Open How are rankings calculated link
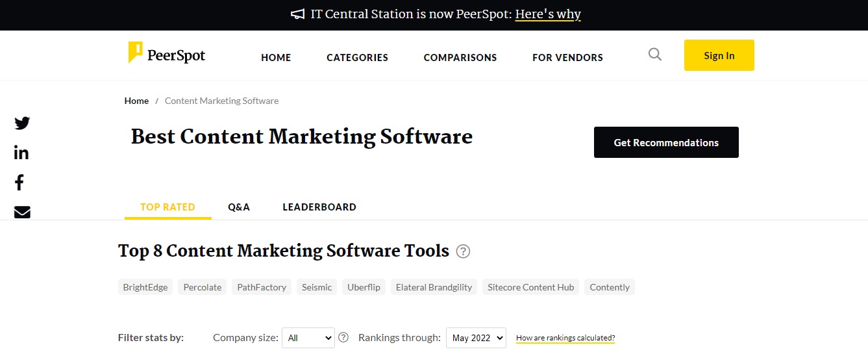Viewport: 868px width, 358px height. click(x=565, y=338)
